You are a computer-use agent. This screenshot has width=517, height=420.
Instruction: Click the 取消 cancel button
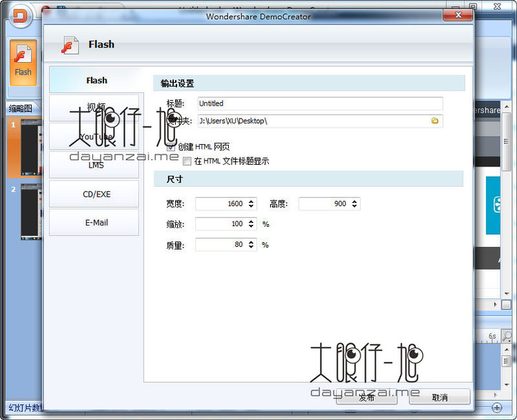pyautogui.click(x=440, y=397)
